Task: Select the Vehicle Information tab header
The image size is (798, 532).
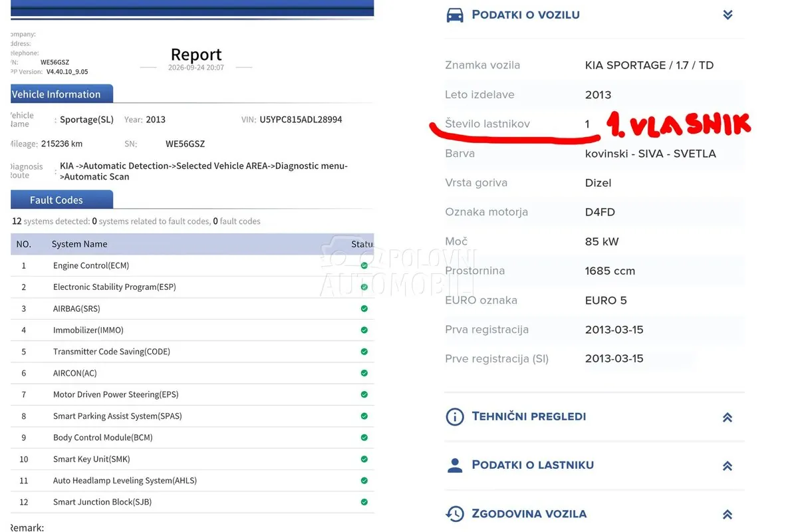Action: 61,94
